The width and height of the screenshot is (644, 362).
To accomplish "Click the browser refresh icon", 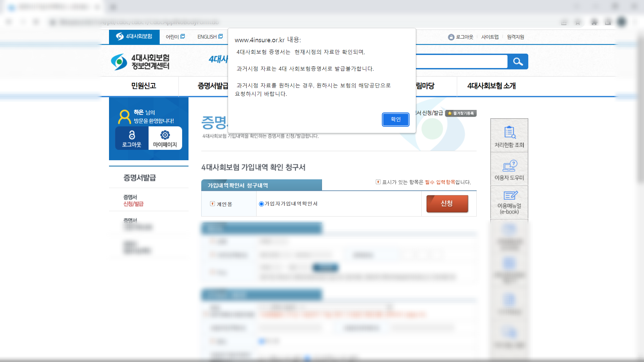I will (36, 22).
